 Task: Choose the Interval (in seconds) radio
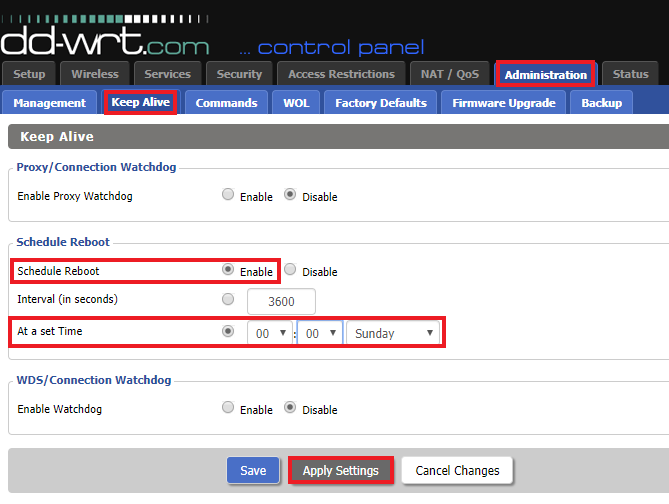(x=228, y=299)
